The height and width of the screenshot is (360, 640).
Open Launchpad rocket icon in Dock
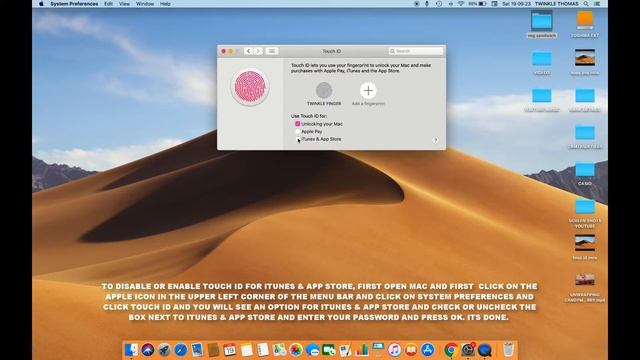pyautogui.click(x=164, y=350)
